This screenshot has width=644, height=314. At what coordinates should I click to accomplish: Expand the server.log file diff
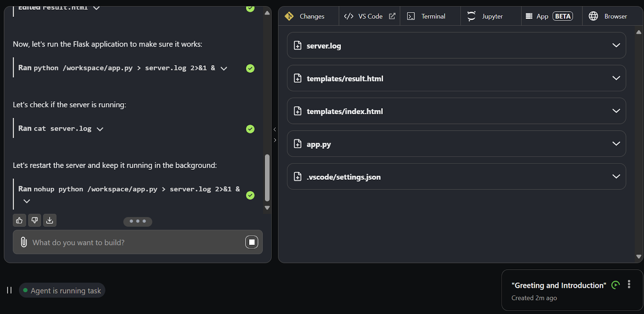[616, 45]
